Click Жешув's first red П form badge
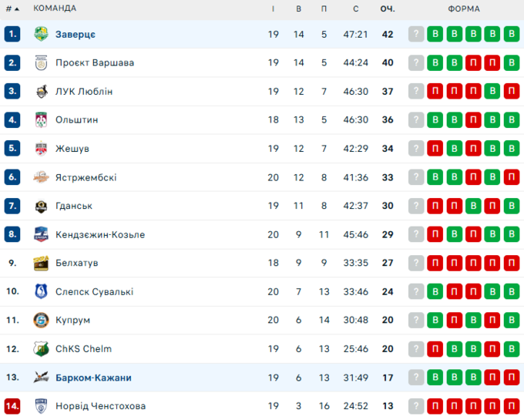Screen dimensions: 524x420 [435, 149]
